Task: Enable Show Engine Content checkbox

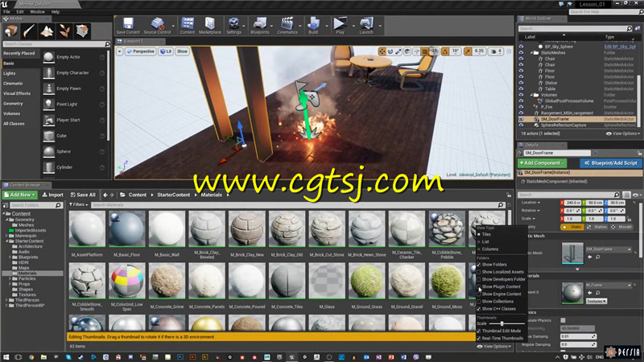Action: coord(479,294)
